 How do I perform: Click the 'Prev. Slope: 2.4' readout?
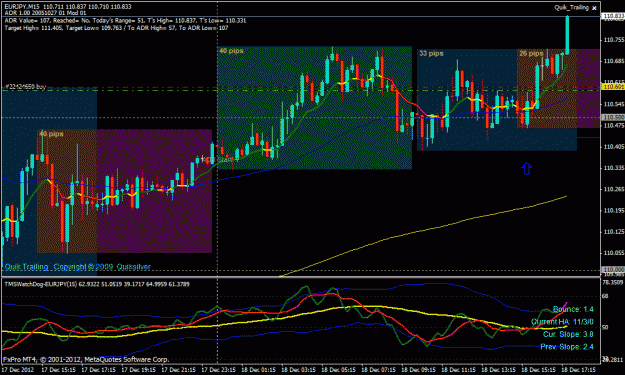coord(567,347)
